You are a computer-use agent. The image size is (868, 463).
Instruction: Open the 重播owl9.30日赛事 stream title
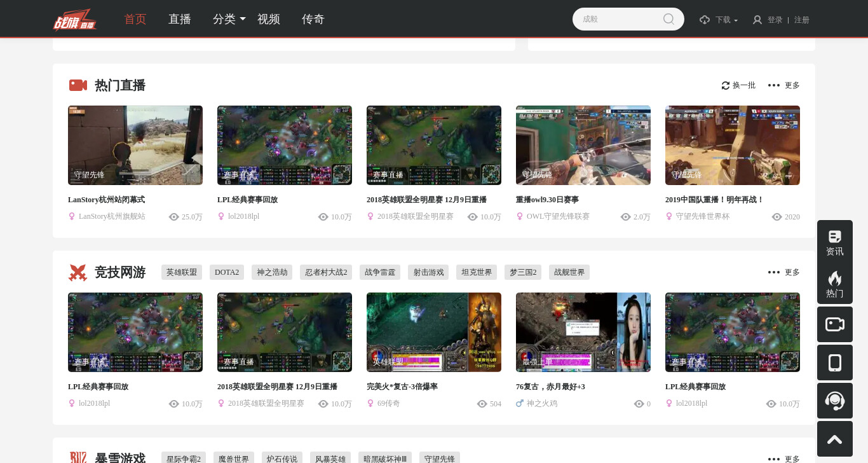click(548, 200)
